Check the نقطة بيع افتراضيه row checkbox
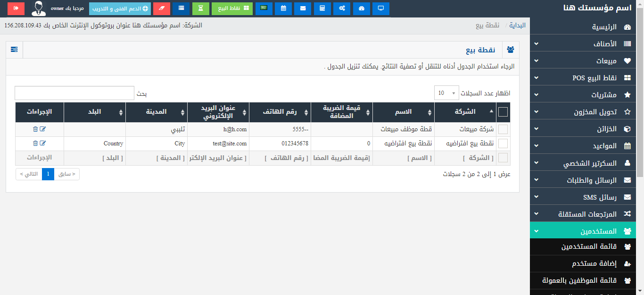 point(503,143)
